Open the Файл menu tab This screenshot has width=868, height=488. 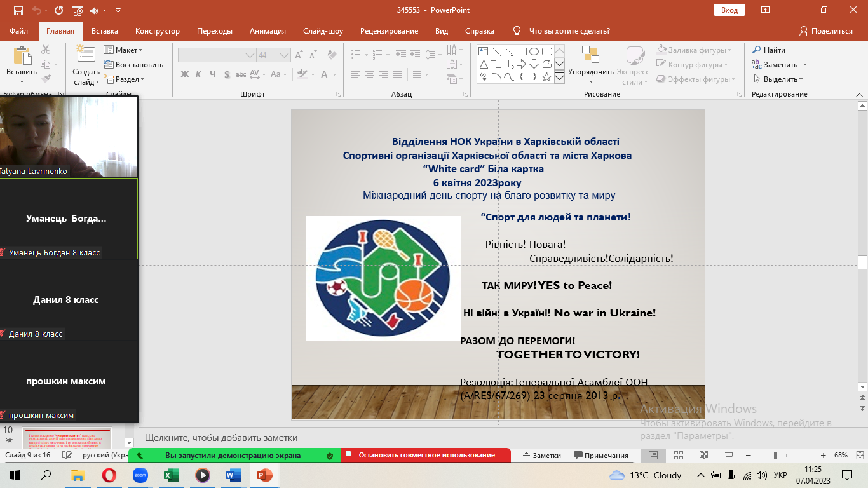[x=18, y=31]
